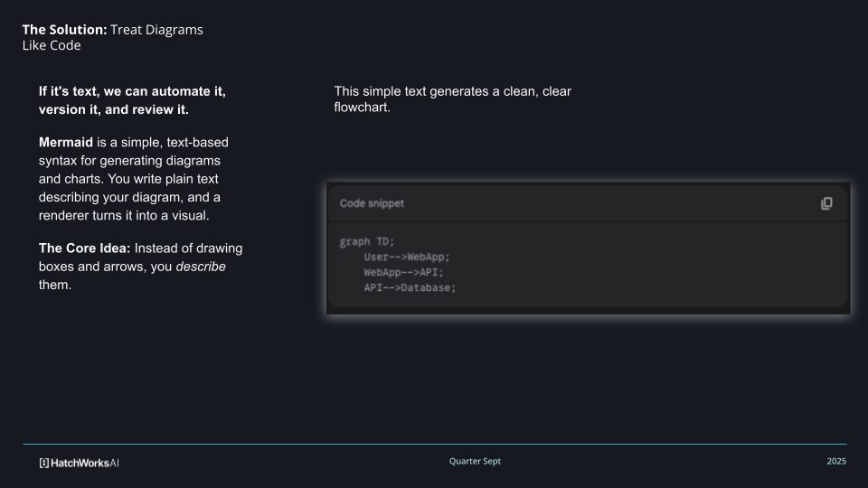This screenshot has height=488, width=868.
Task: Click the bold 'The Core Idea:' text
Action: click(85, 248)
